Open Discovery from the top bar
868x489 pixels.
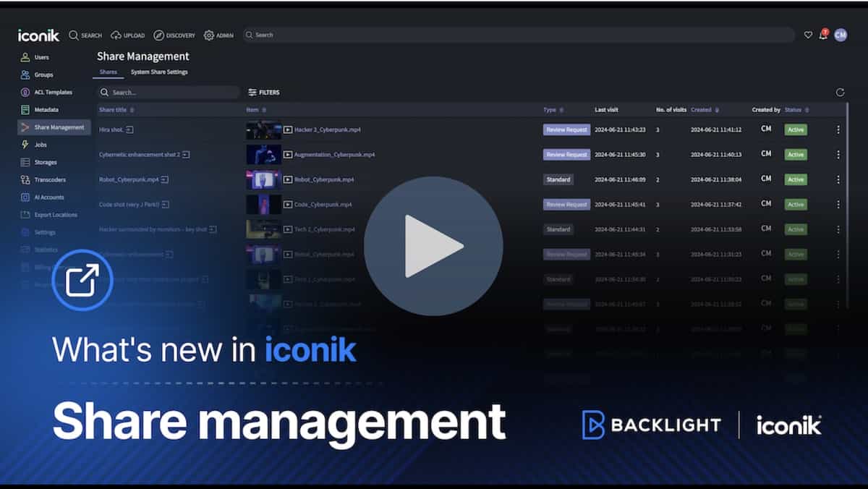(174, 35)
